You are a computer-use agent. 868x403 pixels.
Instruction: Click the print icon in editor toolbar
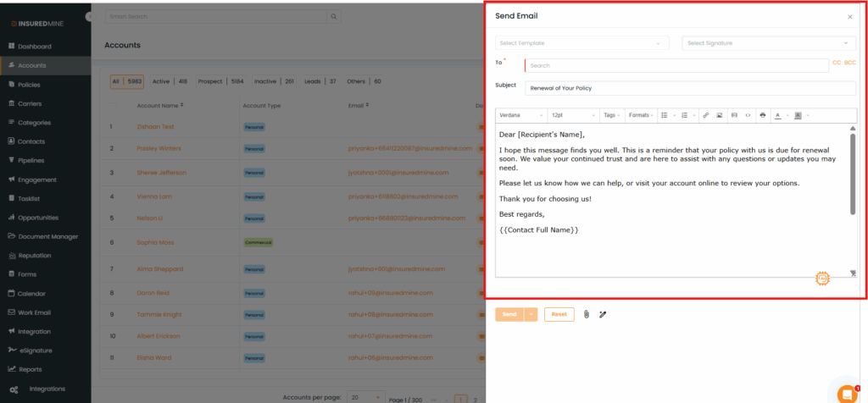tap(763, 115)
